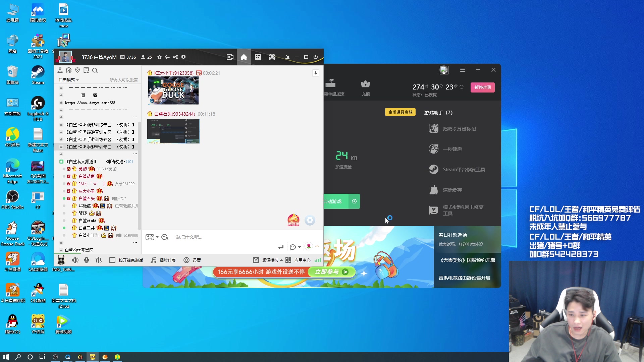
Task: Click the airplane icon in YY title bar
Action: pyautogui.click(x=167, y=57)
